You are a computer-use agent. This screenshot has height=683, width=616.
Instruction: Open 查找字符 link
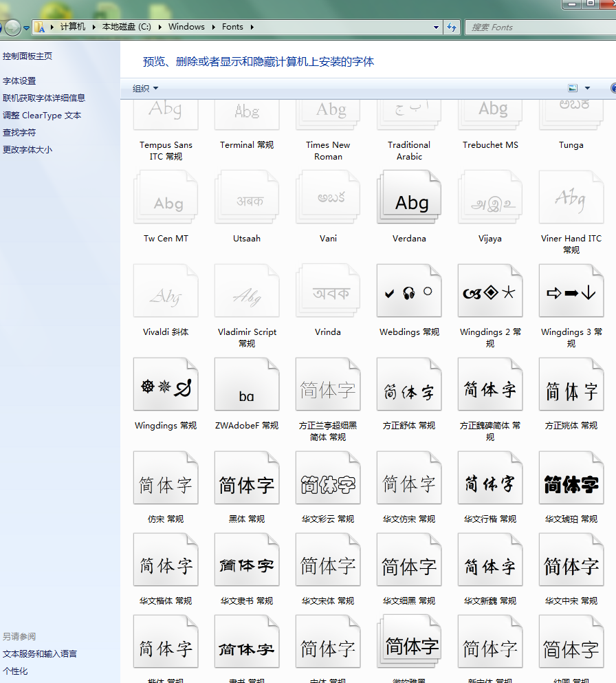(19, 133)
